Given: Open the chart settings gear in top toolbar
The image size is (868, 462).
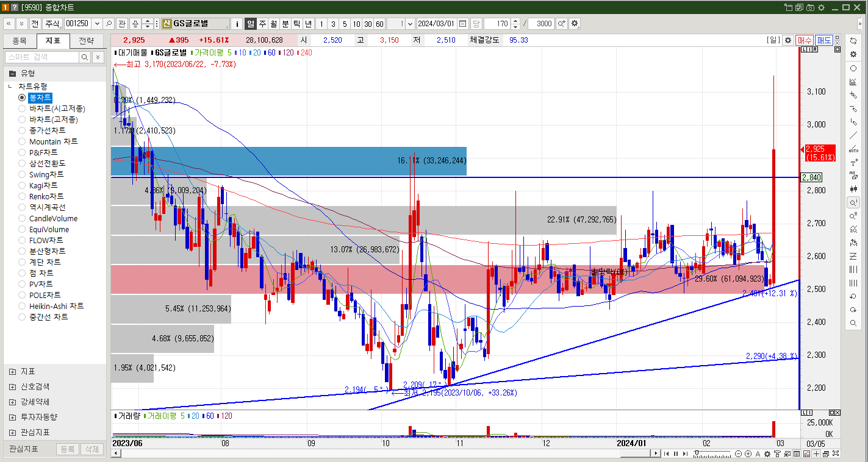Looking at the screenshot, I should point(574,24).
